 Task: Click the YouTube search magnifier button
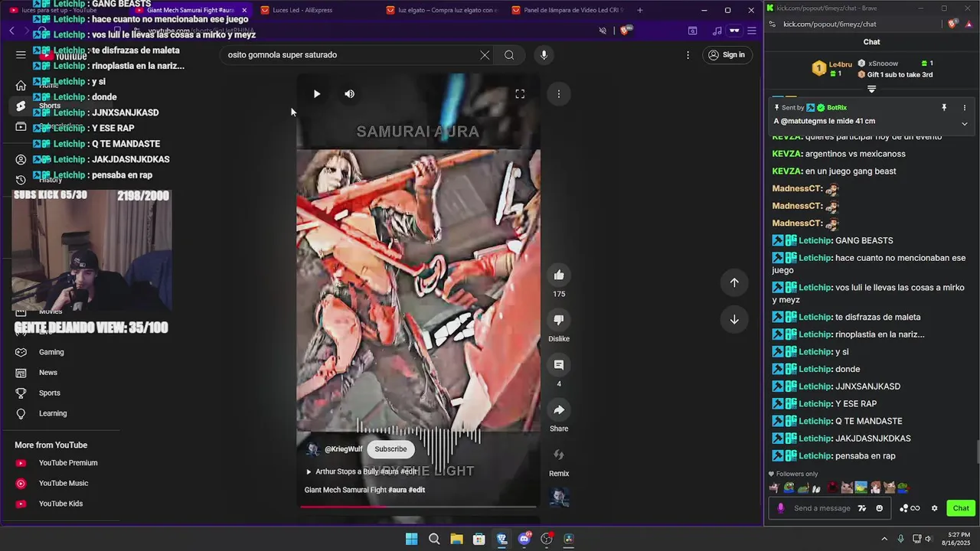pos(509,55)
